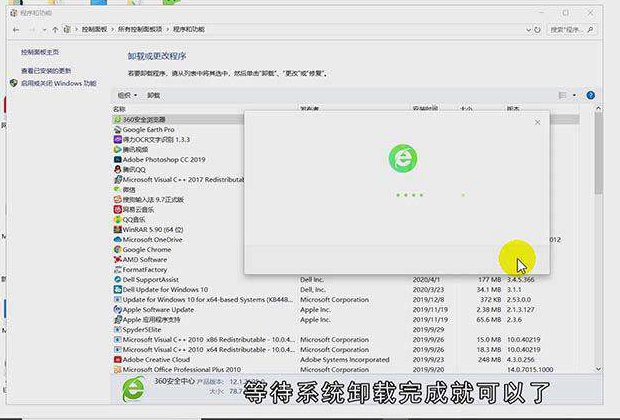The width and height of the screenshot is (620, 420).
Task: Click 卸载 in the toolbar
Action: click(153, 95)
